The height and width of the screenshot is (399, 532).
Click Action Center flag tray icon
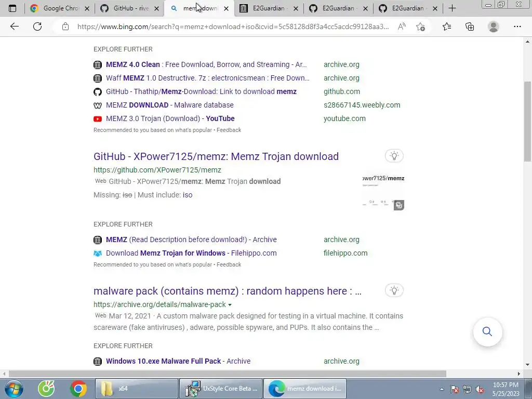[455, 390]
